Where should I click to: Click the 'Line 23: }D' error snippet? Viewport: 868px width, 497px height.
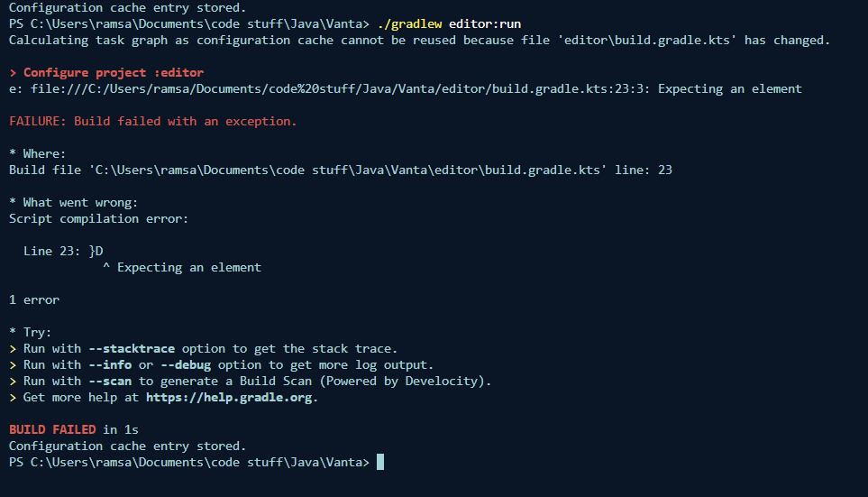click(63, 251)
